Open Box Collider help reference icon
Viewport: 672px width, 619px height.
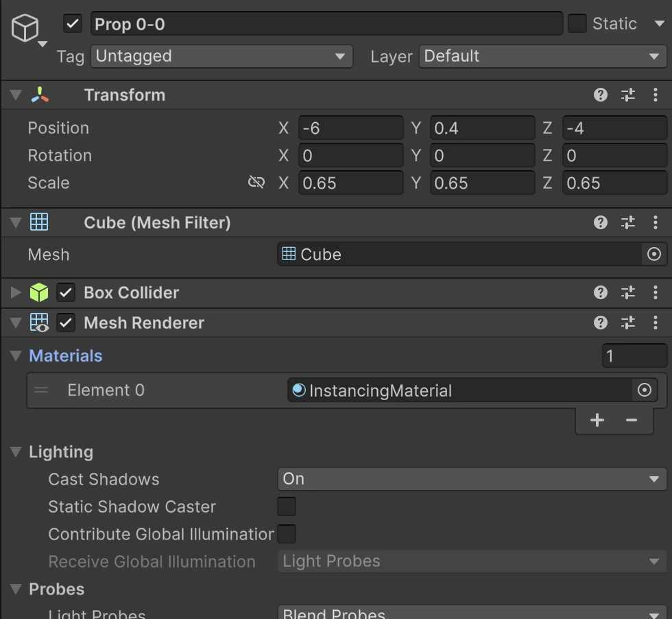(x=601, y=292)
